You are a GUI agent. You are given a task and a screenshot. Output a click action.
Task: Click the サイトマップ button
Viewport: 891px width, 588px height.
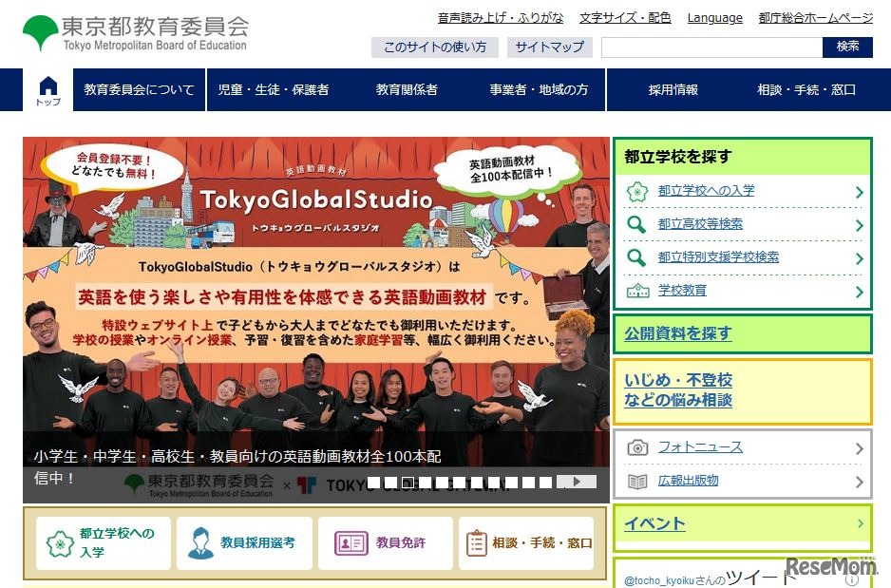point(549,47)
